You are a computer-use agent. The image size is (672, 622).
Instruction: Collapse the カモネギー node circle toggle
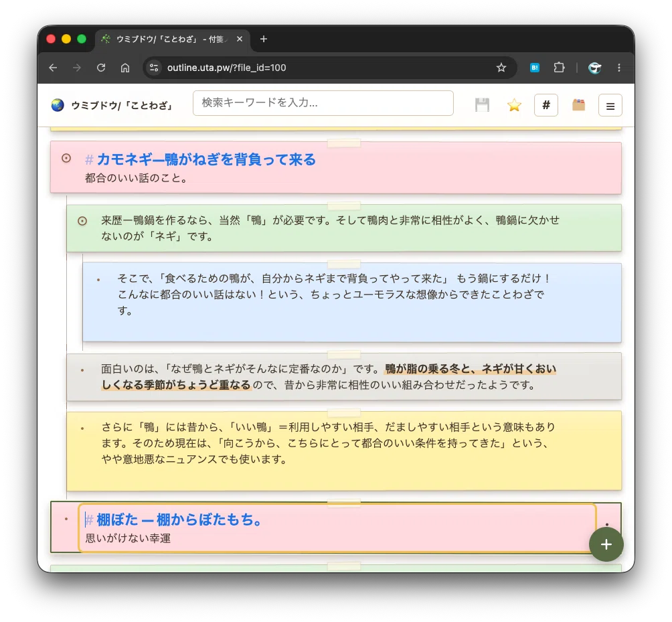pyautogui.click(x=66, y=158)
